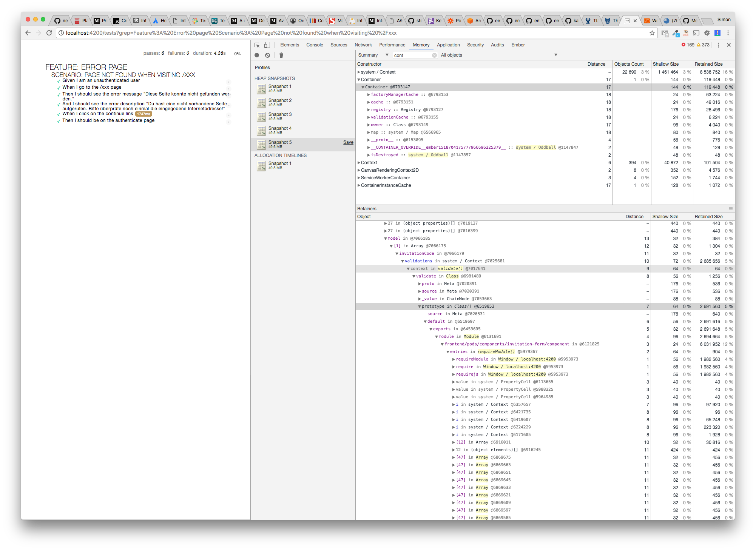756x550 pixels.
Task: Click the inspect element picker icon
Action: (257, 45)
